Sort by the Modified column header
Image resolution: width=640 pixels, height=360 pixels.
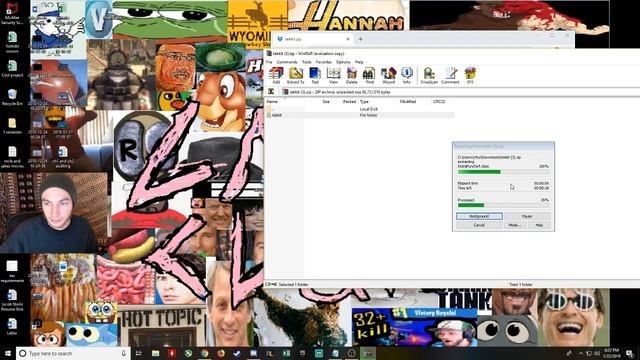point(407,102)
